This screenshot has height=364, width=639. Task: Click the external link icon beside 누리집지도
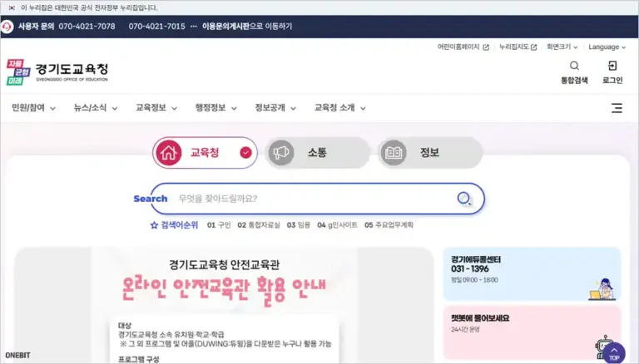pos(533,47)
